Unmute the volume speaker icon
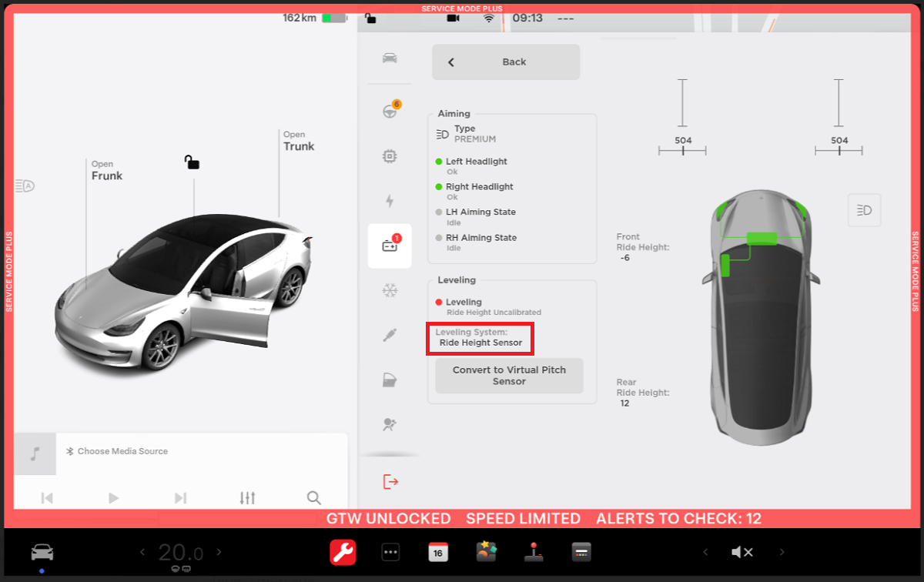This screenshot has width=924, height=582. [742, 552]
